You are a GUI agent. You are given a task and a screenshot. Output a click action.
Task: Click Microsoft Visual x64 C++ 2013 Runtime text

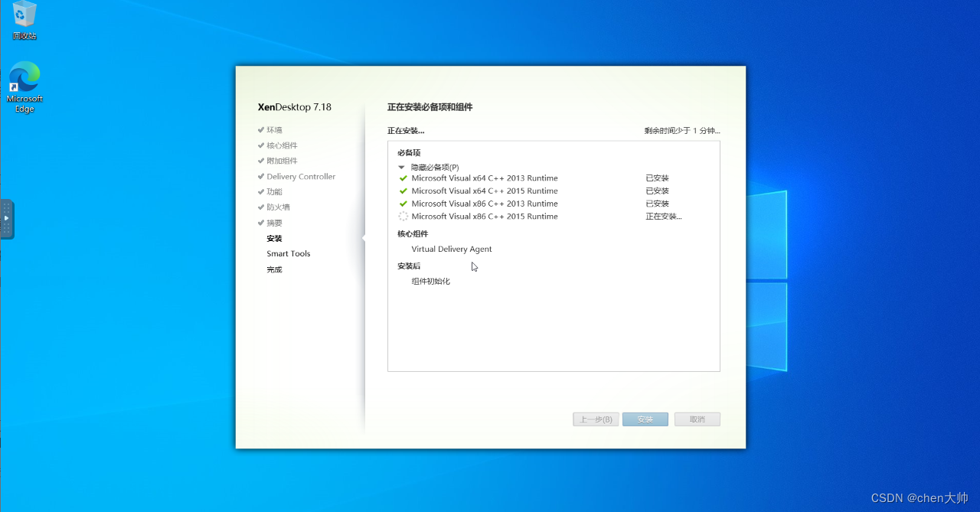pyautogui.click(x=485, y=178)
